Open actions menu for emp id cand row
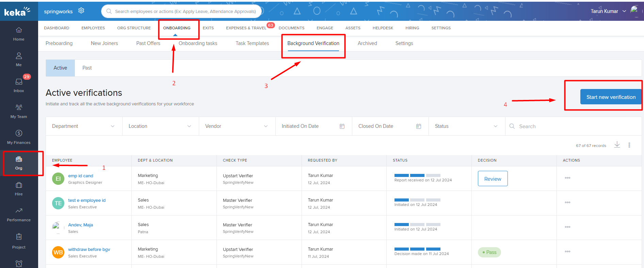Image resolution: width=644 pixels, height=268 pixels. pos(567,178)
